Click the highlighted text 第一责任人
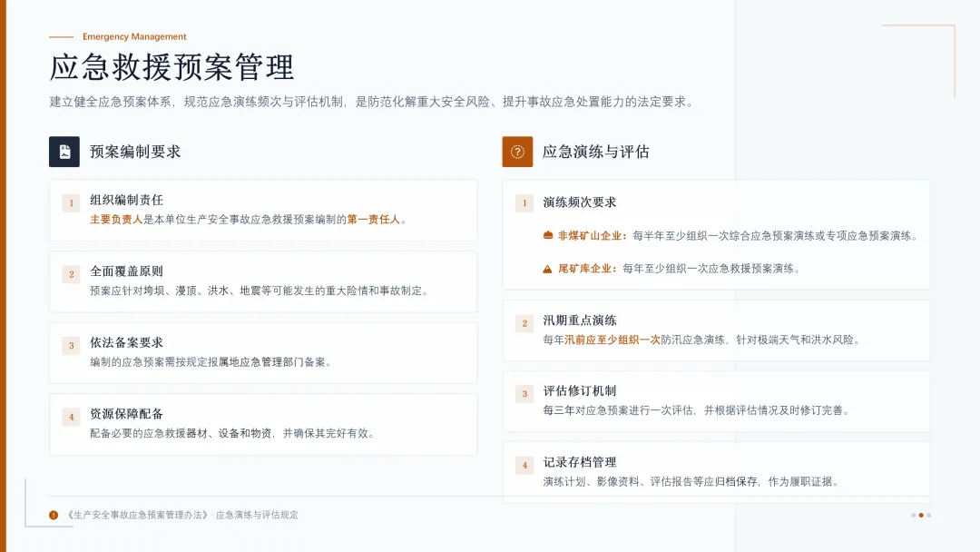 (x=373, y=220)
